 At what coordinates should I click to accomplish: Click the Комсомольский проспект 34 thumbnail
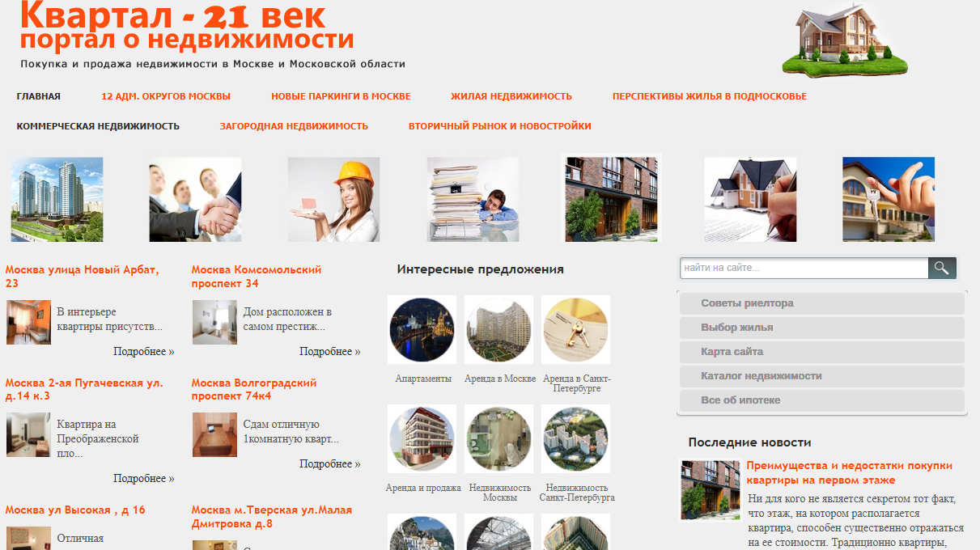click(214, 322)
